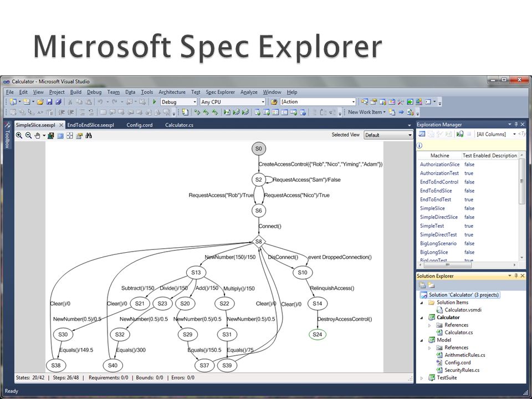
Task: Click the Open File folder icon
Action: (x=40, y=102)
